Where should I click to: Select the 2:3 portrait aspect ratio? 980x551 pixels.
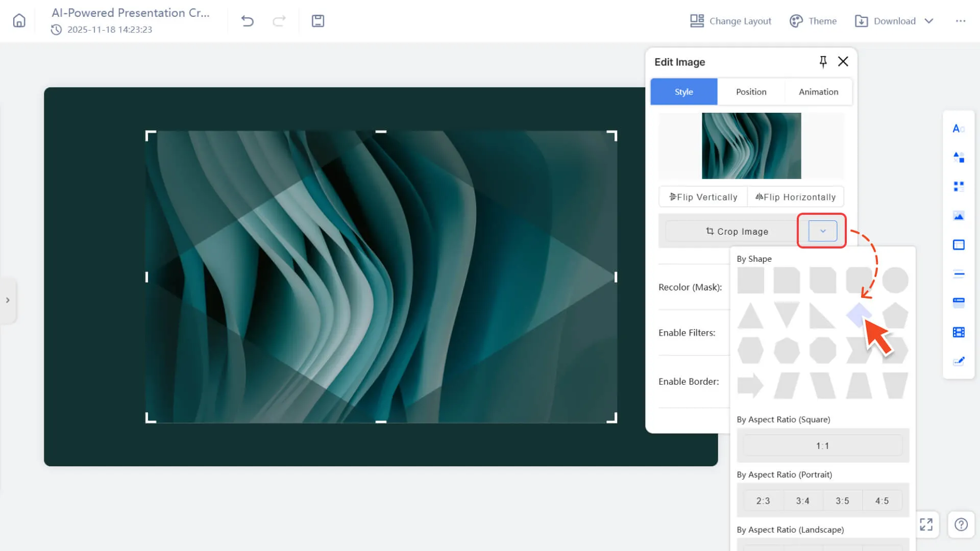pyautogui.click(x=763, y=500)
